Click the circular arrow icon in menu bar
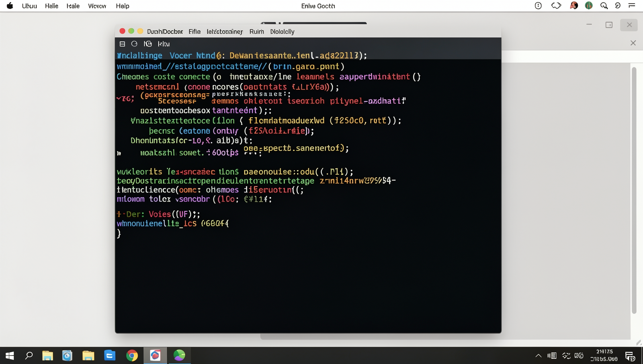 (618, 6)
